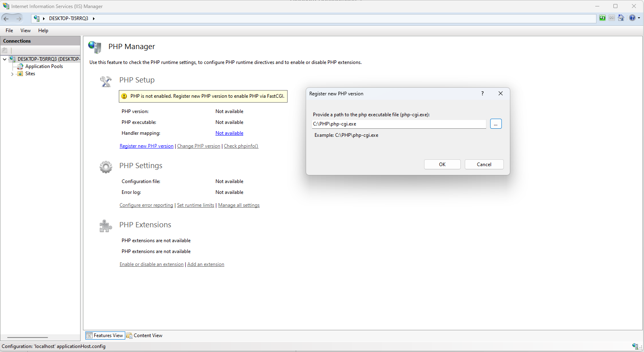Image resolution: width=644 pixels, height=352 pixels.
Task: Click Register new PHP version link
Action: point(147,146)
